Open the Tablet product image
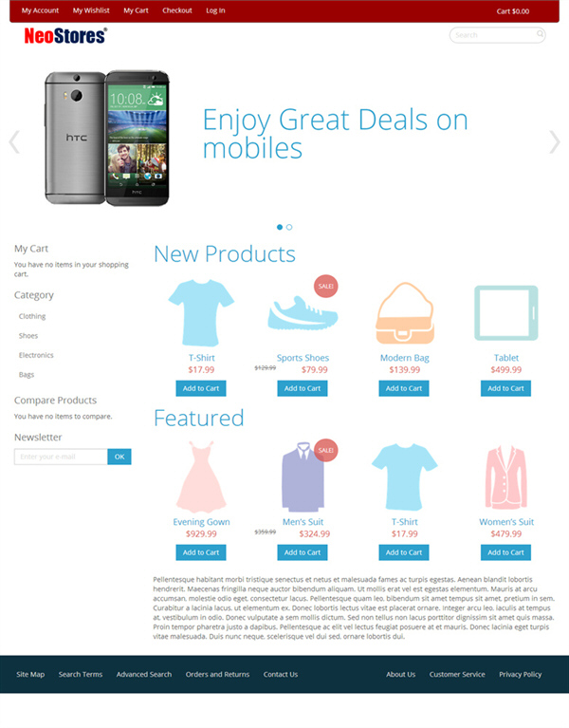This screenshot has height=728, width=569. (x=505, y=313)
